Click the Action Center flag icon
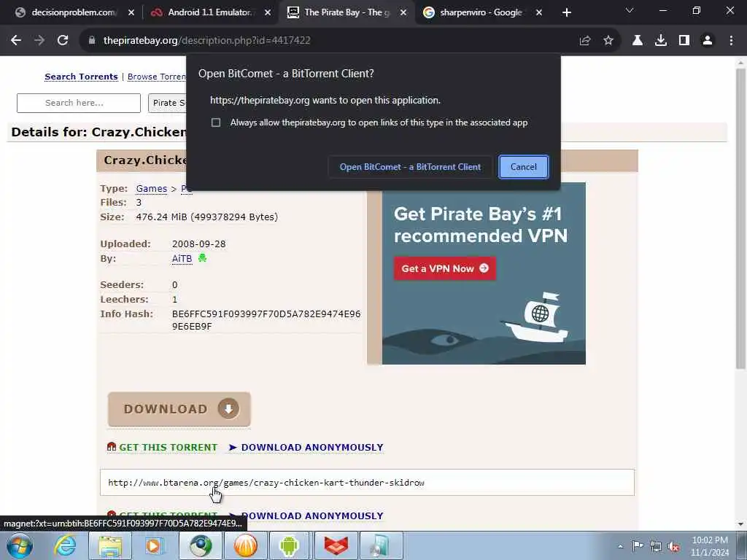747x560 pixels. [x=638, y=546]
